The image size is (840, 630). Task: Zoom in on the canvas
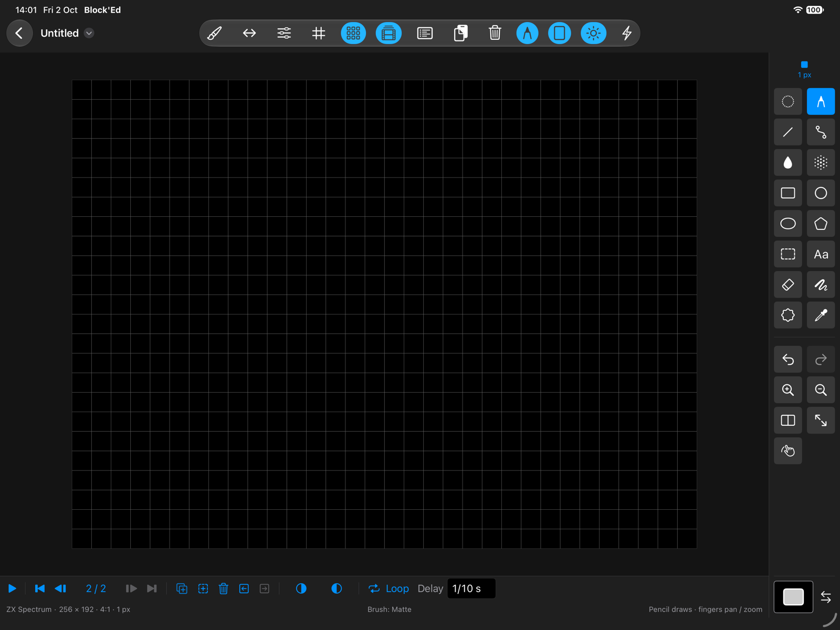788,390
